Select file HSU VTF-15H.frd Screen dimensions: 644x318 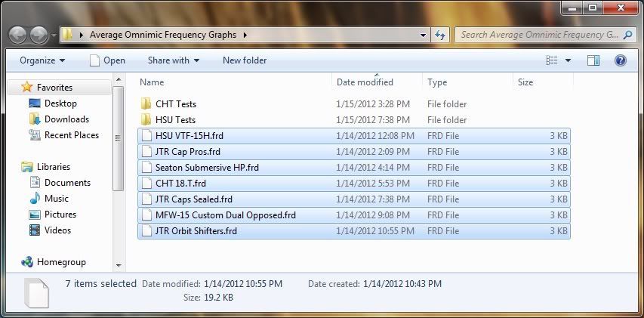(x=353, y=136)
